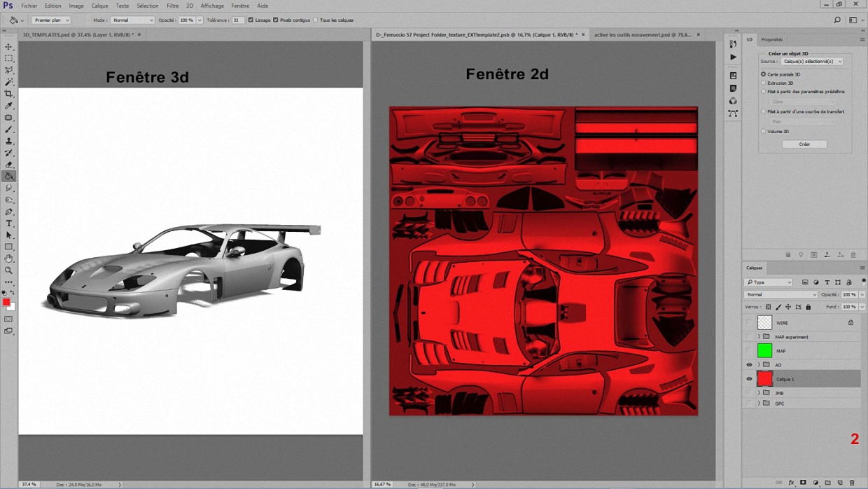Hide the AO layer group

coord(749,365)
